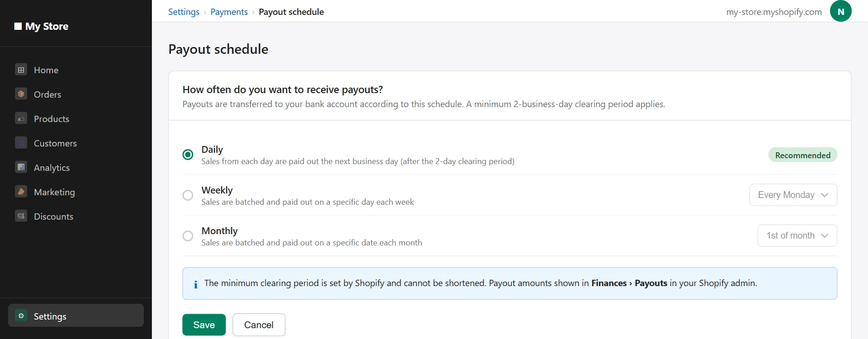Viewport: 868px width, 339px height.
Task: Open the Every Monday dropdown
Action: point(793,195)
